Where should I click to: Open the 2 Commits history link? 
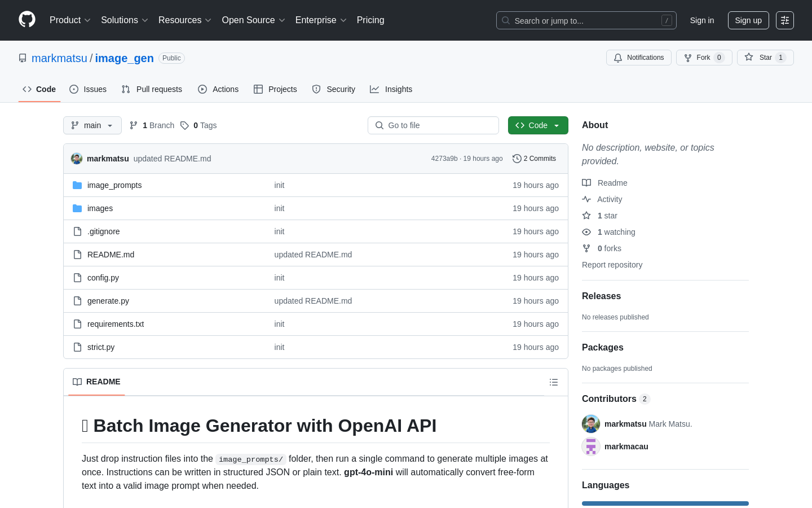click(x=534, y=159)
